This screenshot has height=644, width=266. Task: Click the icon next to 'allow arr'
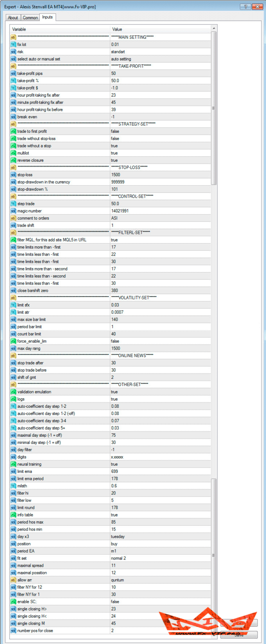[13, 580]
